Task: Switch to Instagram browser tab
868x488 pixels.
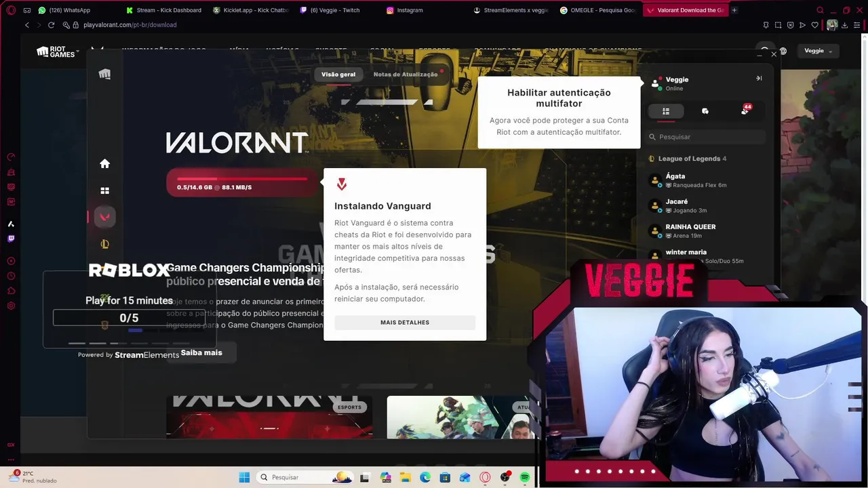Action: (x=410, y=10)
